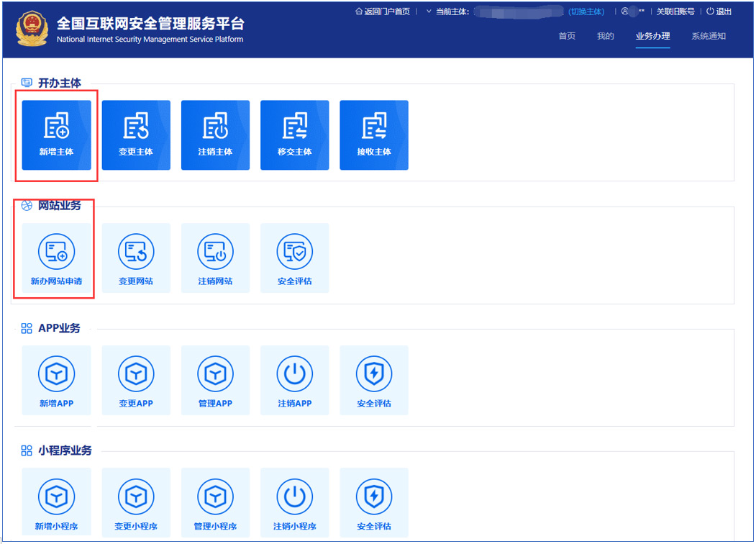Click 返回门户首页 link in header

click(x=383, y=12)
